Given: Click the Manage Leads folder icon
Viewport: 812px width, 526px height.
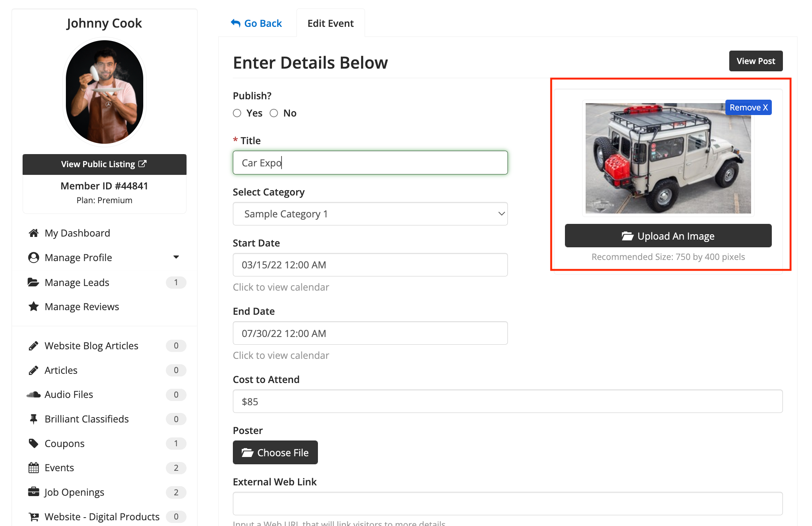Looking at the screenshot, I should pyautogui.click(x=33, y=283).
